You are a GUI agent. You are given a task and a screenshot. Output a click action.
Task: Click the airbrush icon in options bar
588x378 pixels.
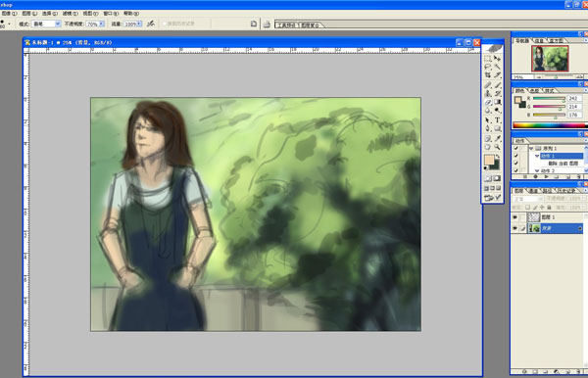(150, 24)
